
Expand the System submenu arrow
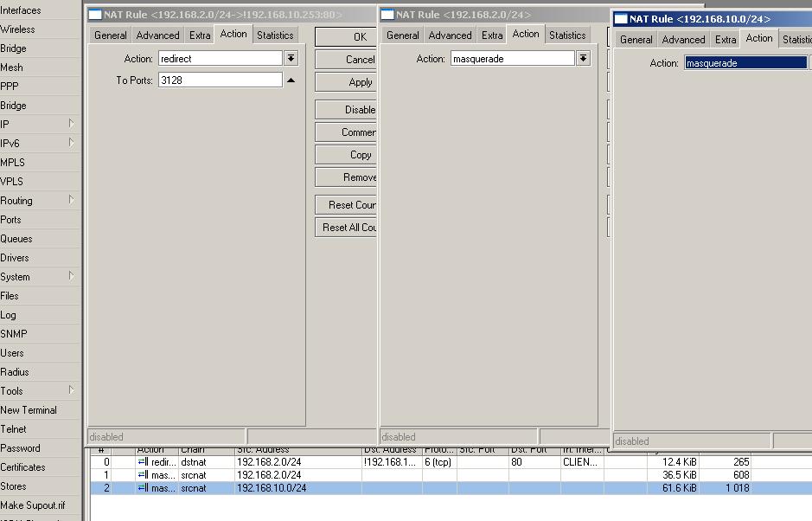pos(72,276)
